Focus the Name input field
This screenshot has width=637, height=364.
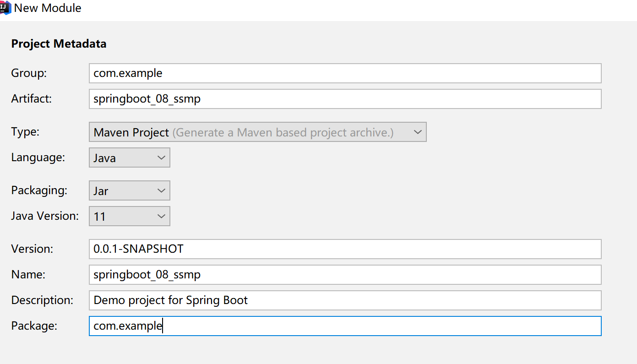[345, 275]
